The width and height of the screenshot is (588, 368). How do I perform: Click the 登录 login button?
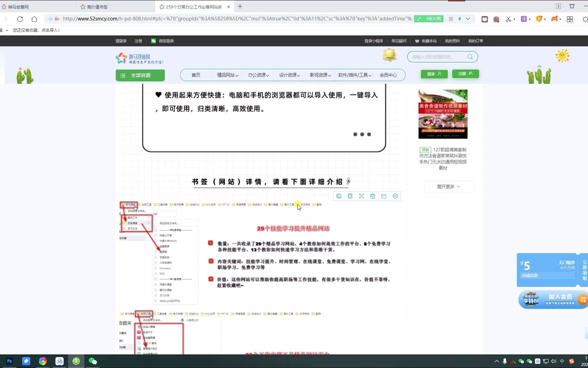tap(434, 74)
